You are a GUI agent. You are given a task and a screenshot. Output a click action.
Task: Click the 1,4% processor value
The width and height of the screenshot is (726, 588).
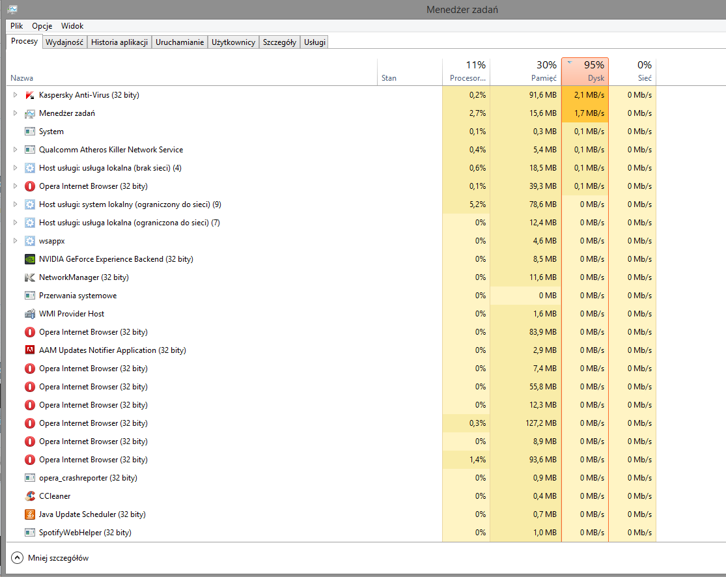pyautogui.click(x=477, y=460)
